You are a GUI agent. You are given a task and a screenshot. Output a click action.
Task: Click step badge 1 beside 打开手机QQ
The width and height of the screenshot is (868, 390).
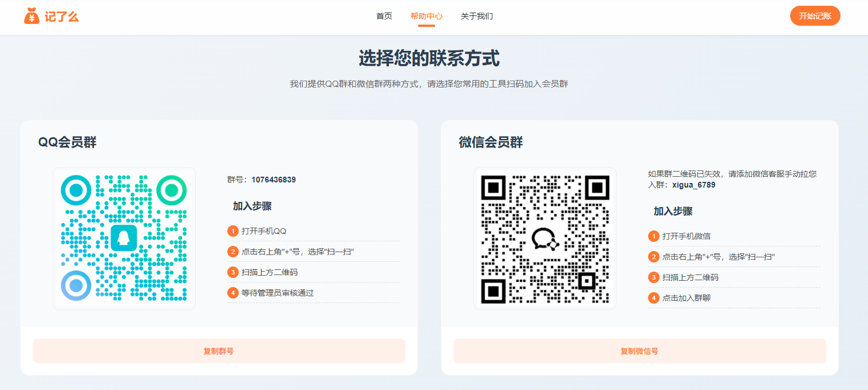[232, 231]
